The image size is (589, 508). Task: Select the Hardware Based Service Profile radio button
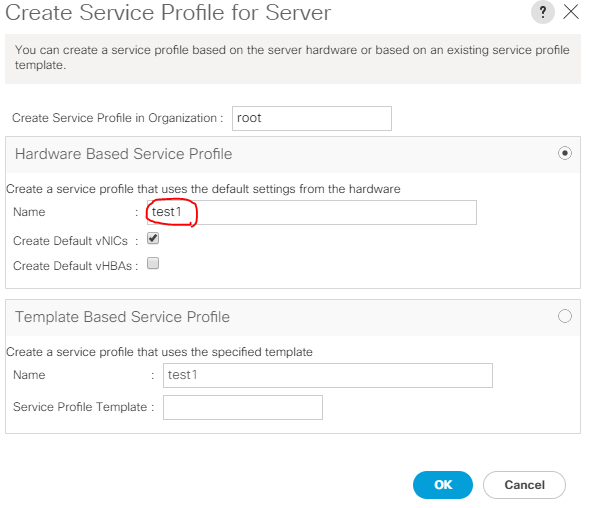[565, 153]
